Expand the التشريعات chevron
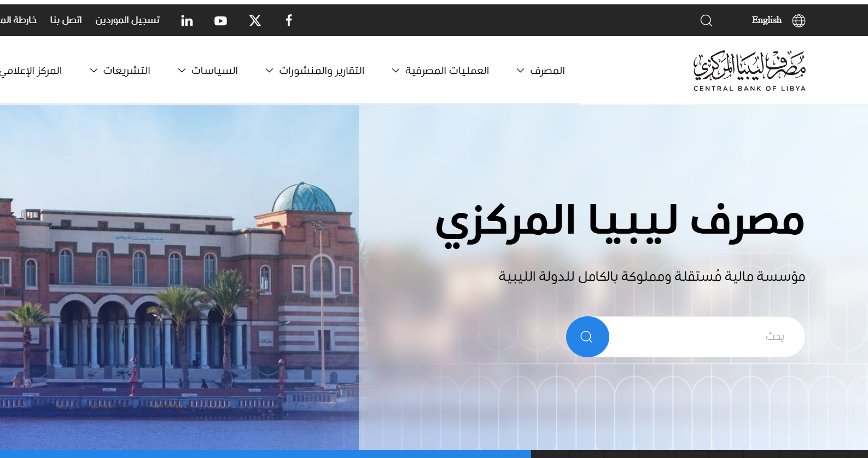 click(94, 71)
